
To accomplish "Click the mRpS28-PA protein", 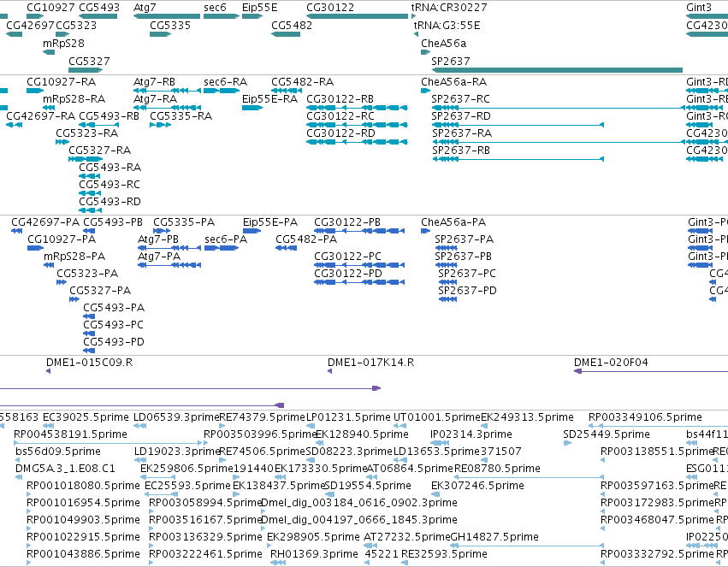I will (x=49, y=265).
